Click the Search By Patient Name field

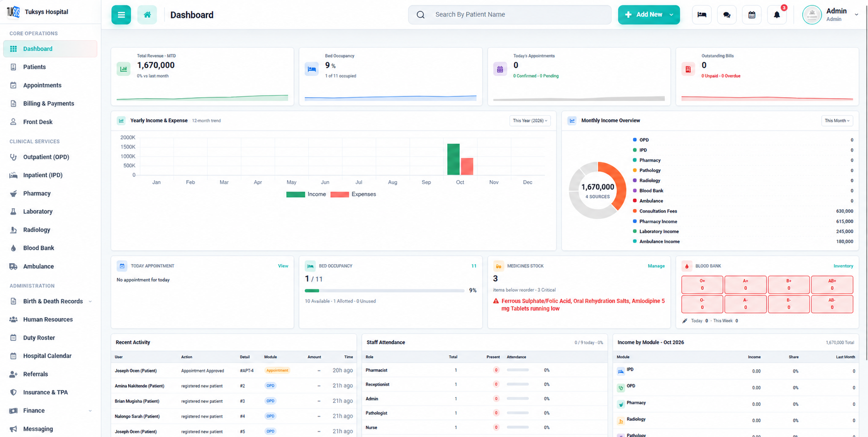510,15
